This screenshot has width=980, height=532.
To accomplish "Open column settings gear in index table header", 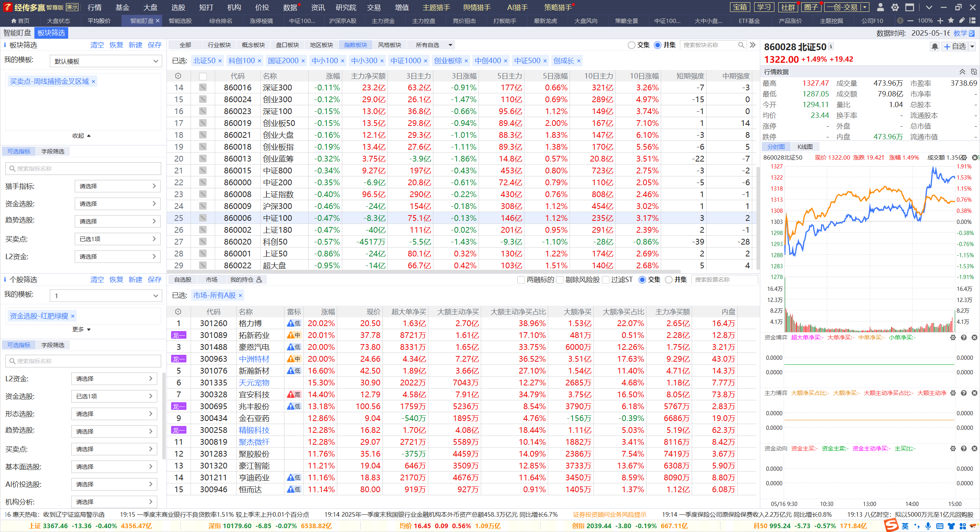I will [x=178, y=76].
